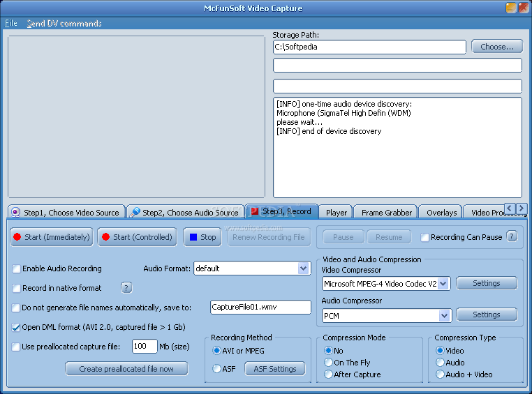532x394 pixels.
Task: Click Create preallocated file now
Action: [126, 369]
